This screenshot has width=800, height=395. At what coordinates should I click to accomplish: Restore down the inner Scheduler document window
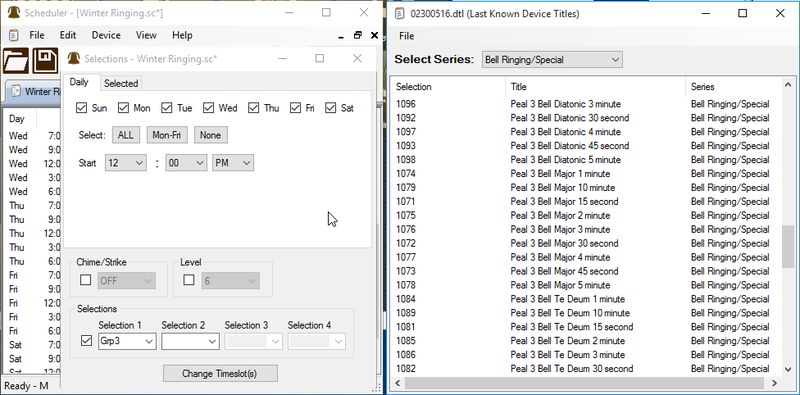tap(358, 35)
